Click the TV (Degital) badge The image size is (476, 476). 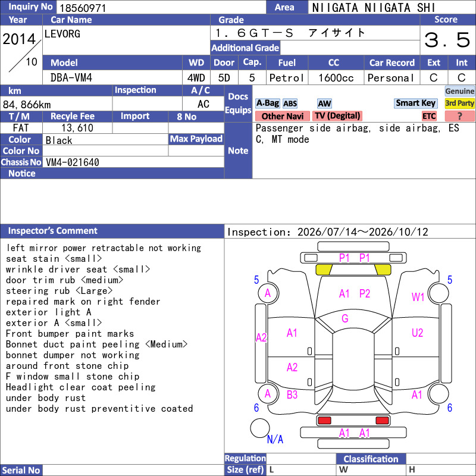pos(337,116)
